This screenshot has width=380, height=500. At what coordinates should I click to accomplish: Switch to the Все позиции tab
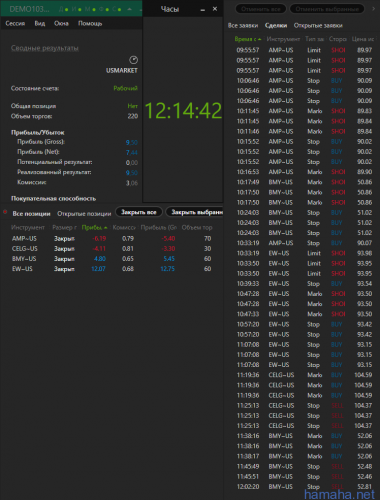[x=31, y=213]
